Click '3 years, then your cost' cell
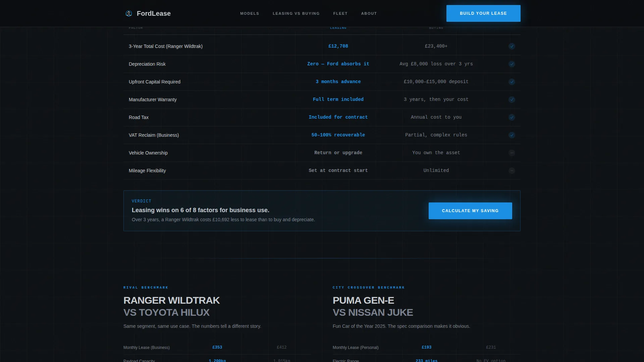 point(436,100)
